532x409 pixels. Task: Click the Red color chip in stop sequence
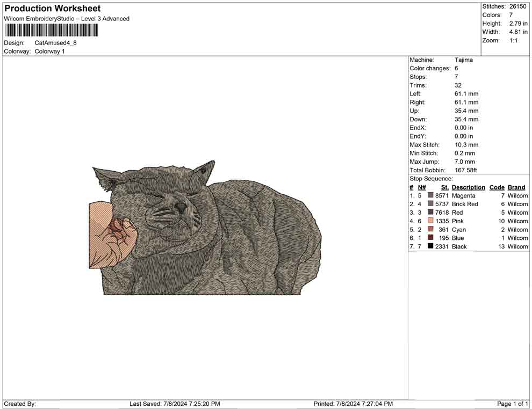pyautogui.click(x=429, y=213)
